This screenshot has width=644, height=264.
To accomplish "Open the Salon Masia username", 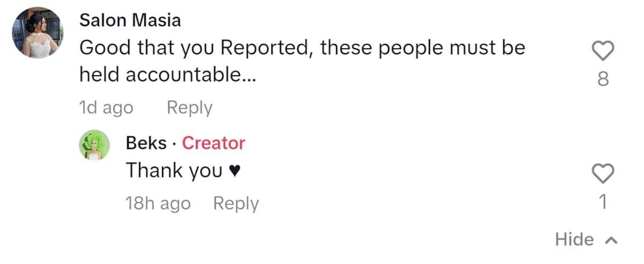I will 130,20.
